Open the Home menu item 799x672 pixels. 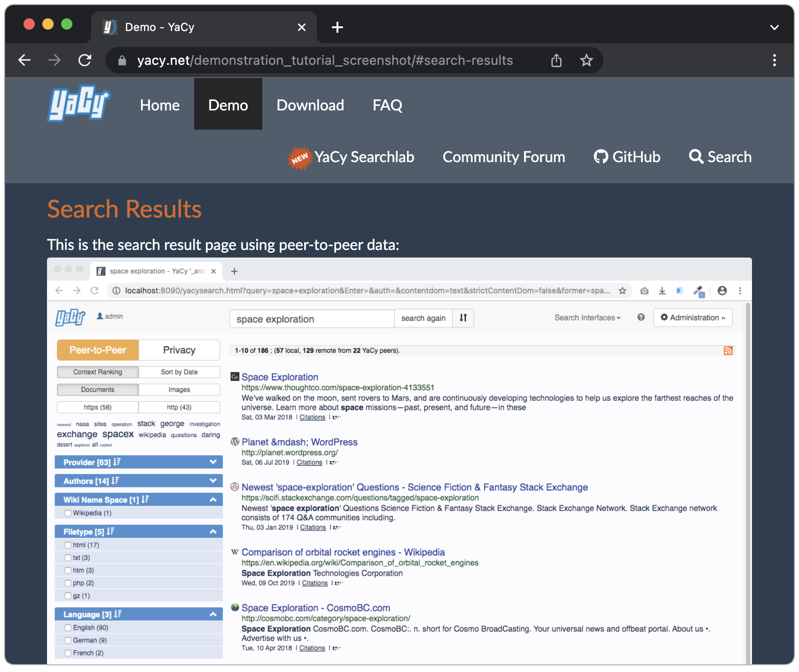[160, 105]
